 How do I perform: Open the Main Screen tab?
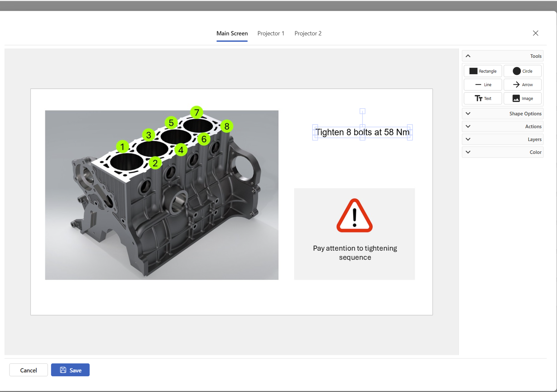click(x=232, y=33)
